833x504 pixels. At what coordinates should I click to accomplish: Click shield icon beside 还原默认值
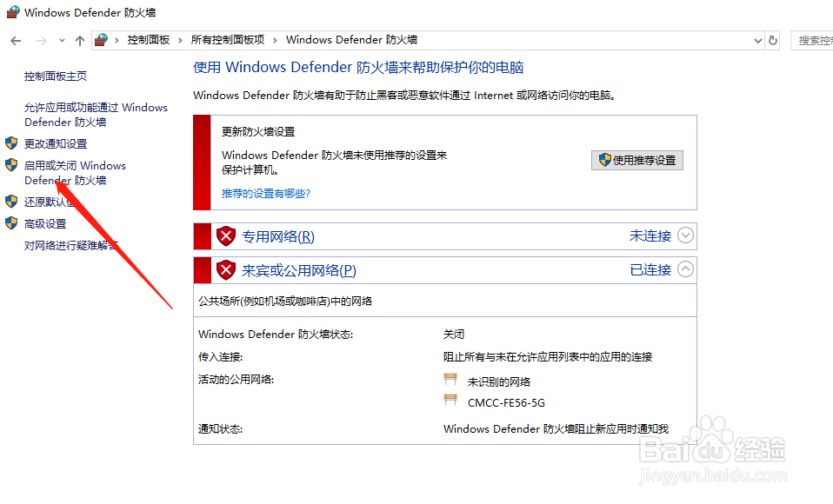[x=11, y=202]
